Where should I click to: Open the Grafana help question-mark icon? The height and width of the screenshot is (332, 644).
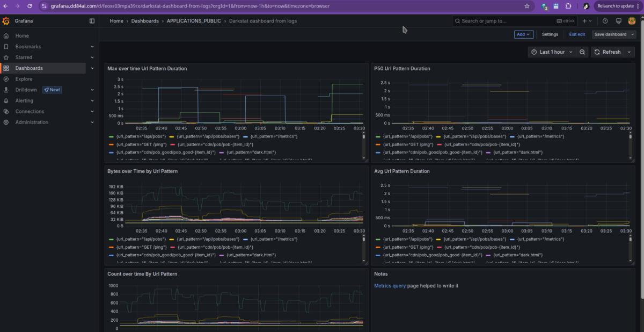[605, 21]
